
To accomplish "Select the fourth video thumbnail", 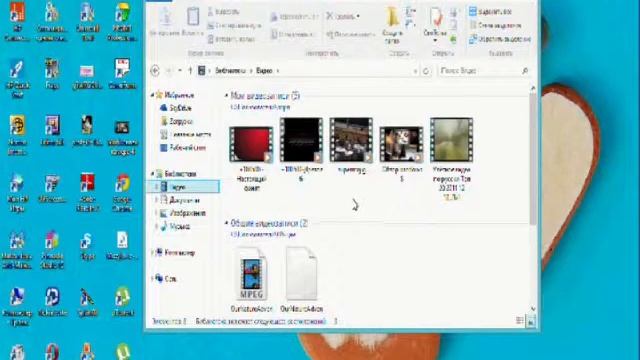I will (401, 144).
